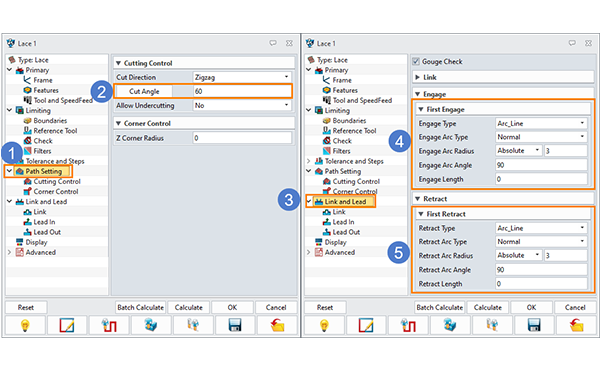This screenshot has width=600, height=371.
Task: Select Link and Lead in right tree
Action: pos(345,201)
